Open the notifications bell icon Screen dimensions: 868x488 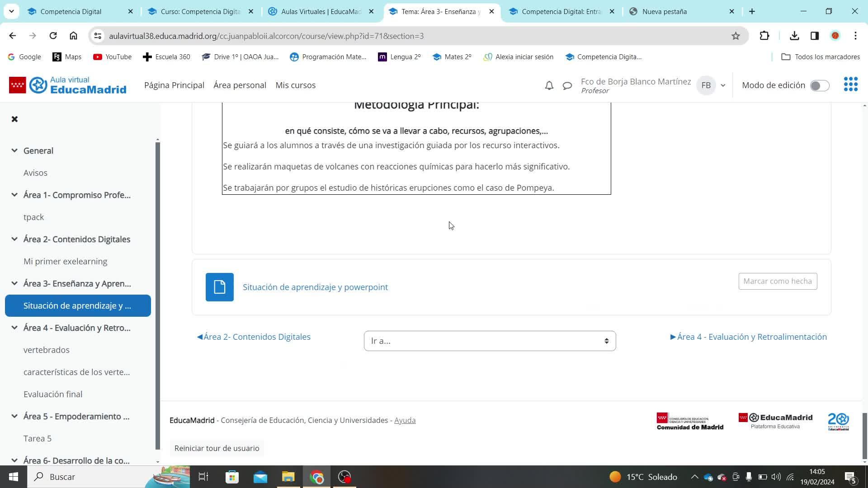click(x=549, y=85)
